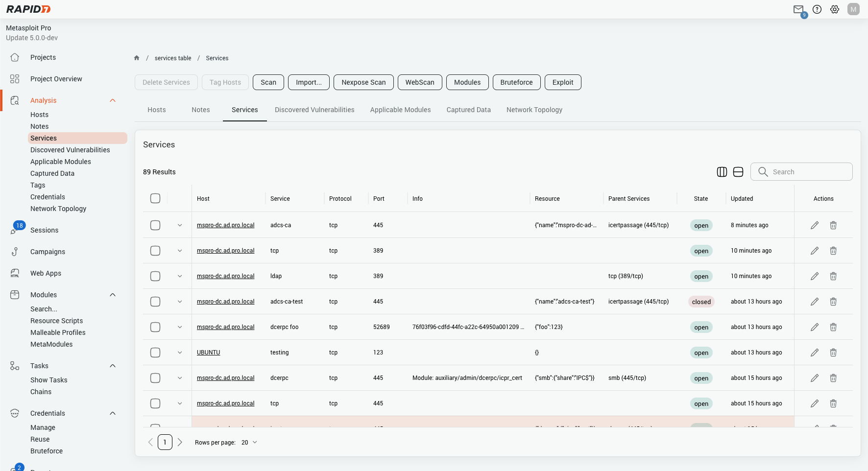Switch to the Notes tab
This screenshot has height=471, width=868.
[x=201, y=110]
